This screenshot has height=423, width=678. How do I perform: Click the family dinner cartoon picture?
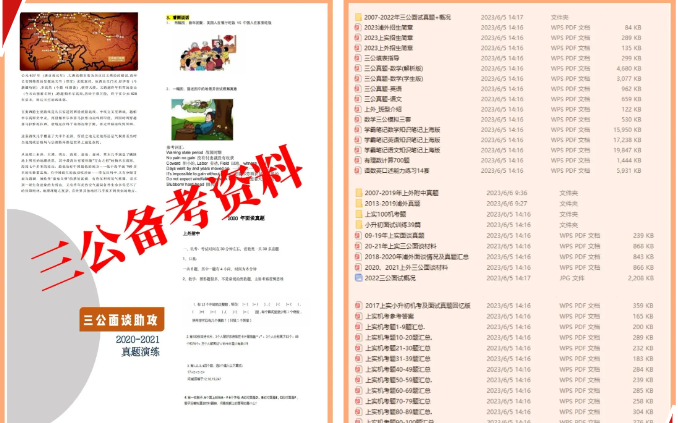click(x=208, y=53)
